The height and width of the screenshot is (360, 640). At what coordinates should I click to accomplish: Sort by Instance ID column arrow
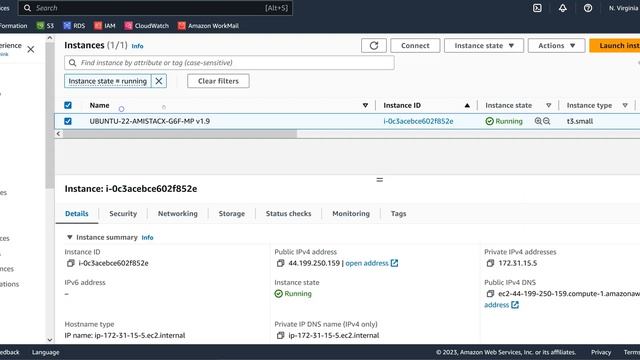point(467,105)
